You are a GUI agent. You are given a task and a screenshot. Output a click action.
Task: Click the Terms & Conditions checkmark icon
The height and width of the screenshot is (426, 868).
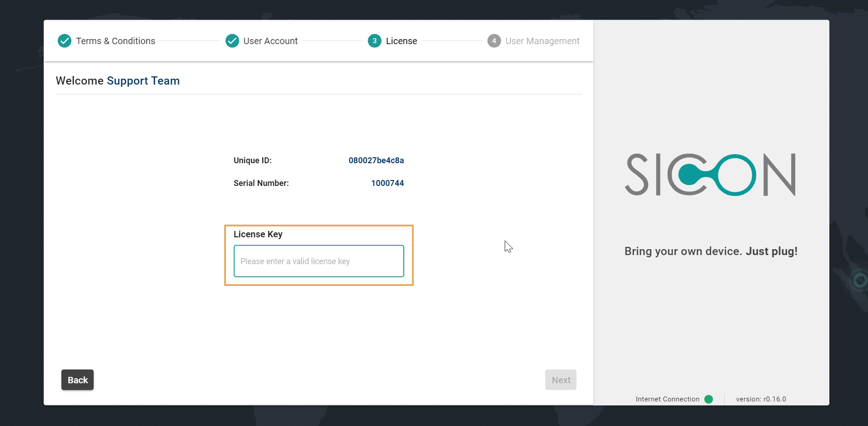[x=65, y=41]
